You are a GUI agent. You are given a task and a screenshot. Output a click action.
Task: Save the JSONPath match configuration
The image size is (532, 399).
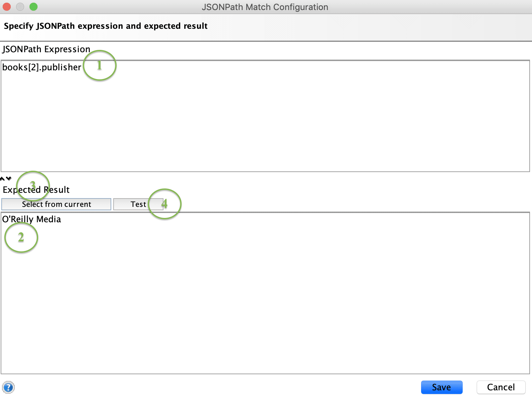point(441,387)
